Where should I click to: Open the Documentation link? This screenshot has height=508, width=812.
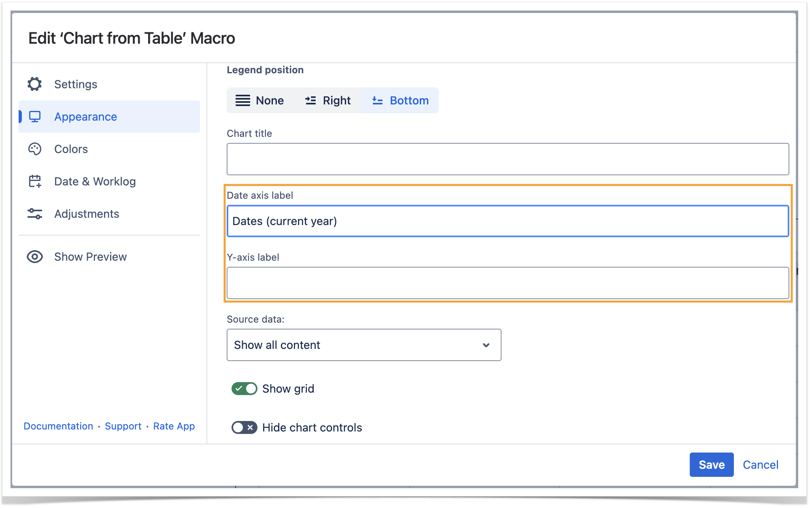tap(58, 426)
